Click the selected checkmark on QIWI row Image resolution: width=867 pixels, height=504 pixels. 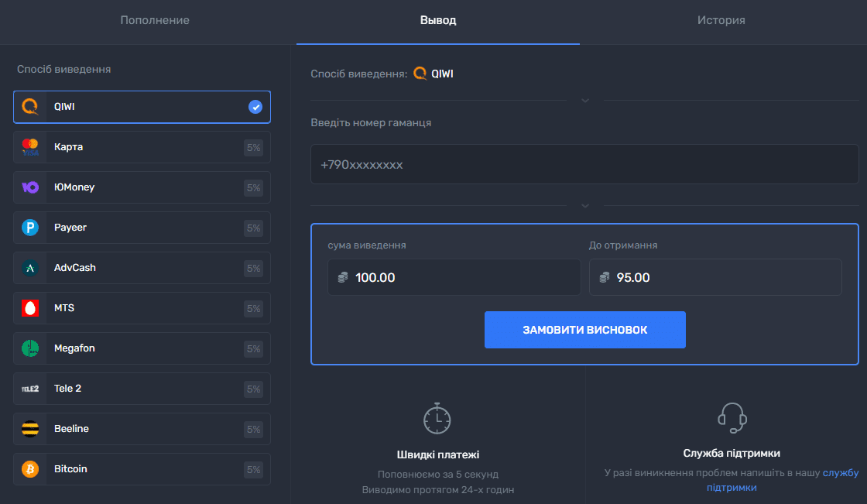(255, 107)
